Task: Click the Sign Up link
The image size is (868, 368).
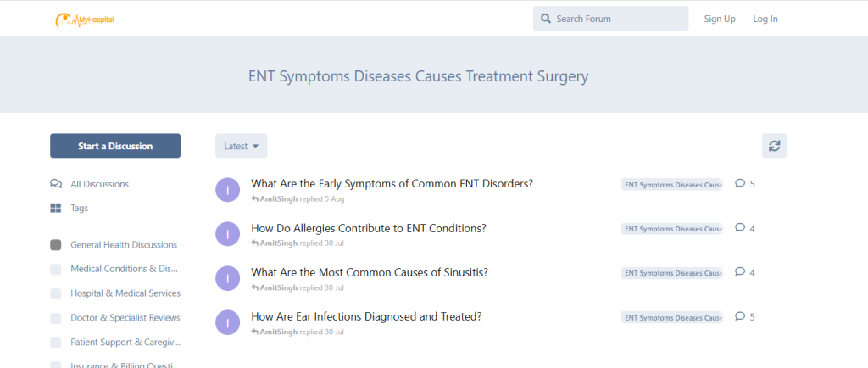Action: coord(720,19)
